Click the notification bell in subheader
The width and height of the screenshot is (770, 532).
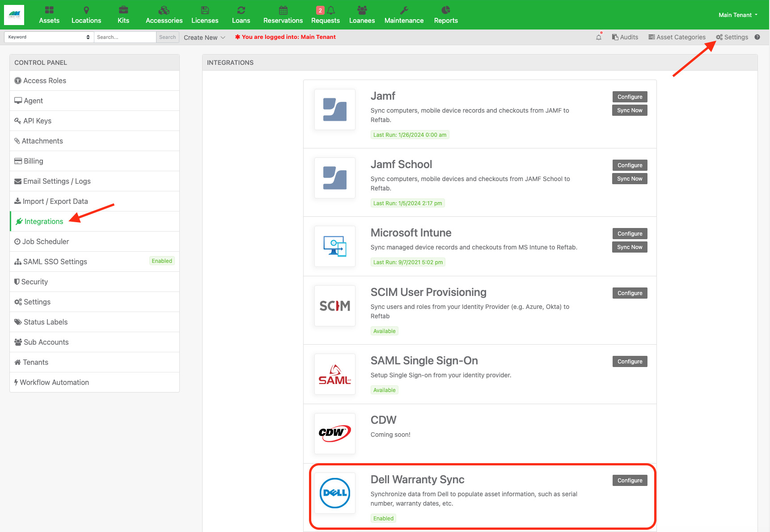click(599, 37)
